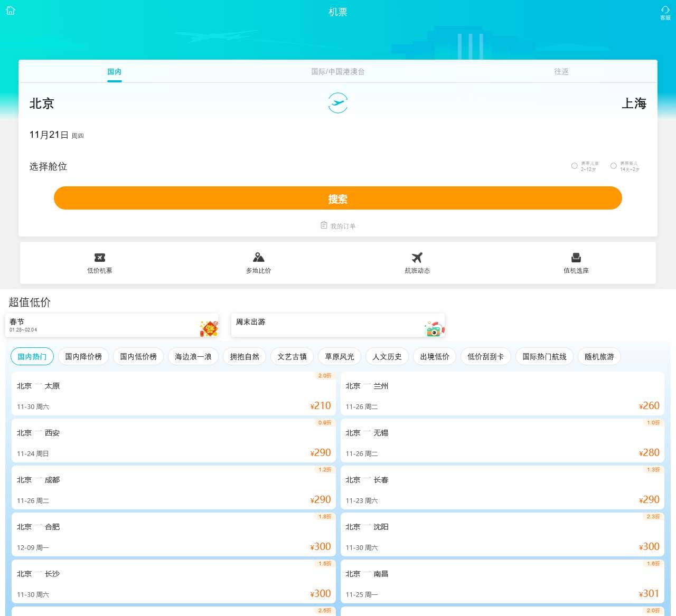Screen dimensions: 676x616
Task: Open the 春节 promotion banner
Action: (112, 326)
